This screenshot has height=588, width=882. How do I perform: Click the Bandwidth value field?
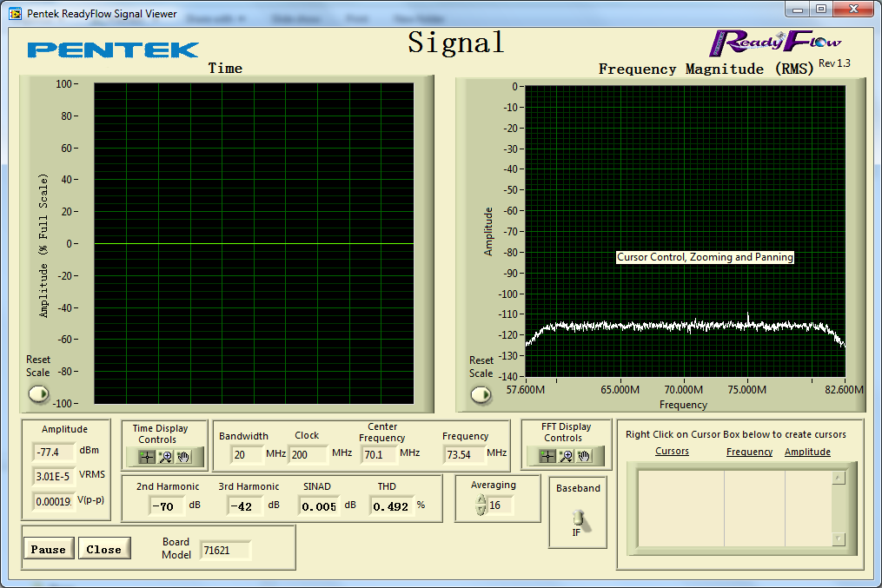pos(246,453)
